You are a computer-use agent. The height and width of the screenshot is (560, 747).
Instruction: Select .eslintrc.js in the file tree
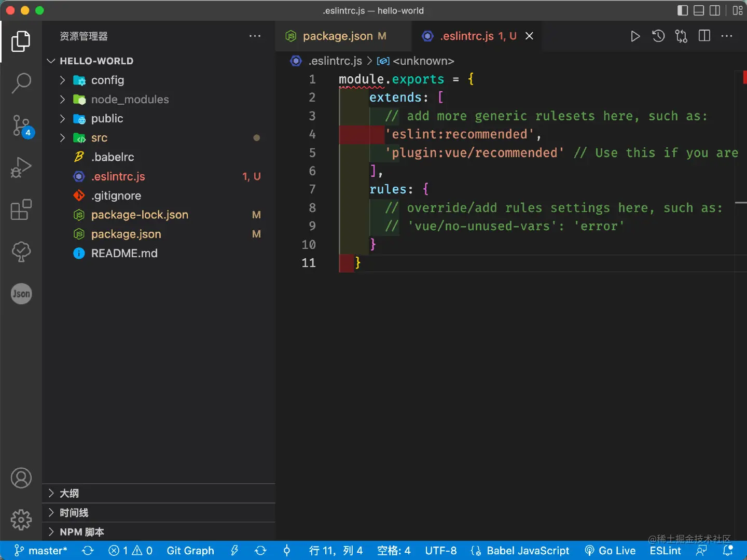158,176
